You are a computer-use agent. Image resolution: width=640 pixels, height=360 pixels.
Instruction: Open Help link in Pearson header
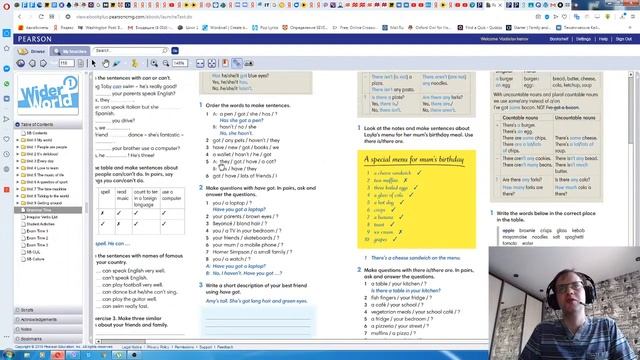603,39
